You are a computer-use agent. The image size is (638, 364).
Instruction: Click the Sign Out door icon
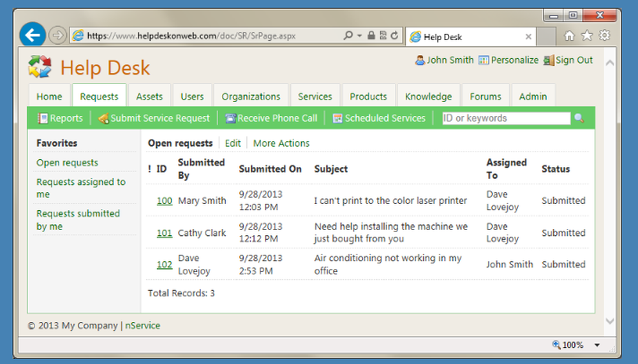[549, 61]
